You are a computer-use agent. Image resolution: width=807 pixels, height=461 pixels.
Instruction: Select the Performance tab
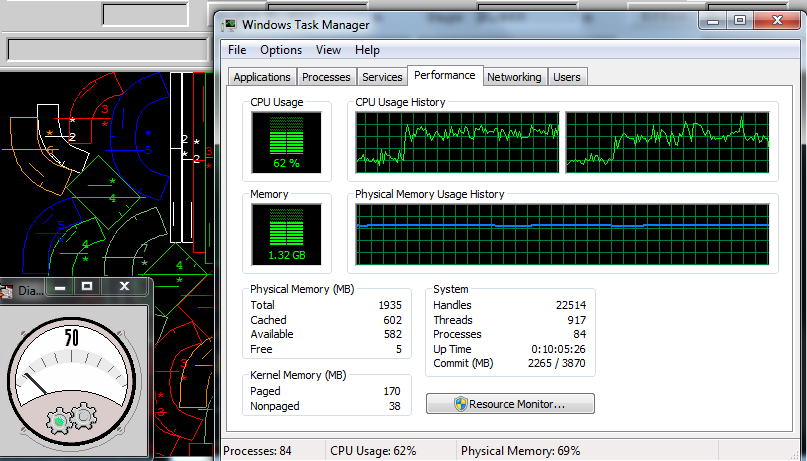point(445,75)
